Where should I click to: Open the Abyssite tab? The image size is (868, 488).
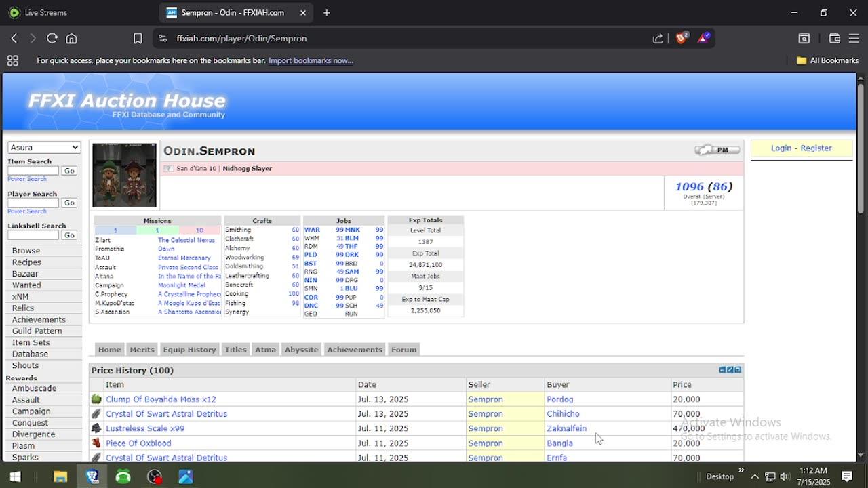[301, 350]
